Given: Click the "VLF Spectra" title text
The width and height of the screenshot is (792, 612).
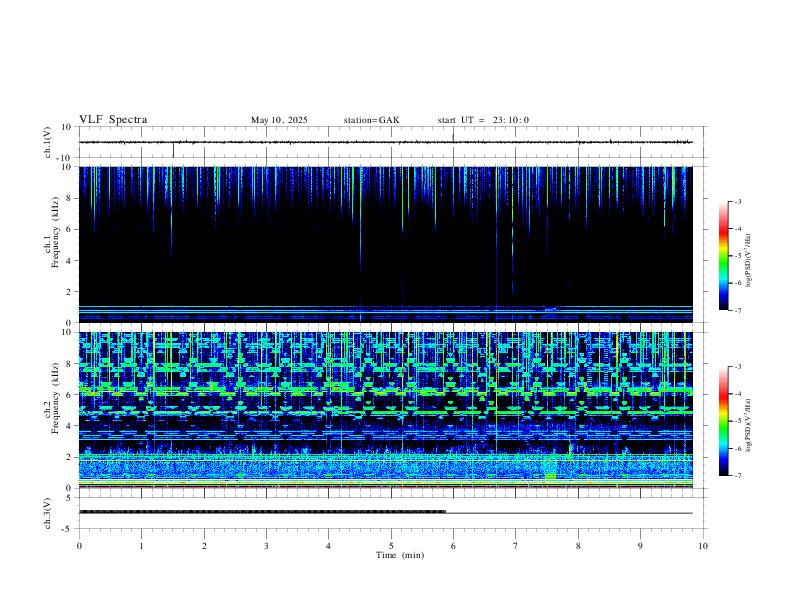Looking at the screenshot, I should tap(113, 120).
